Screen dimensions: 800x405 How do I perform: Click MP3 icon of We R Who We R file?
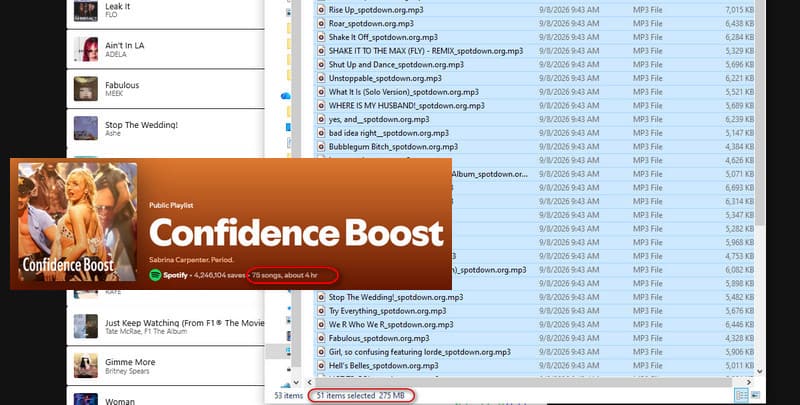pos(321,324)
